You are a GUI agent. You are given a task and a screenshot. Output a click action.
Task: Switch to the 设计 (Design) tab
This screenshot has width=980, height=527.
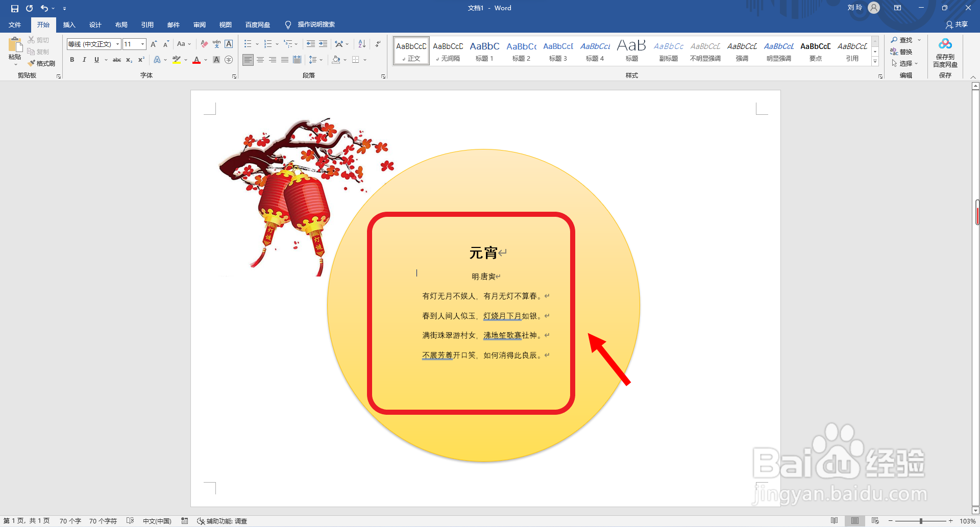(95, 24)
